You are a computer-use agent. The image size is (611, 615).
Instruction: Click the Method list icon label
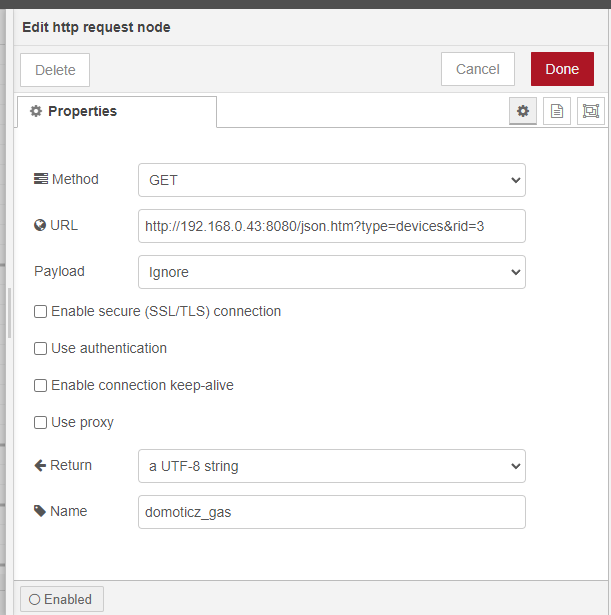41,179
